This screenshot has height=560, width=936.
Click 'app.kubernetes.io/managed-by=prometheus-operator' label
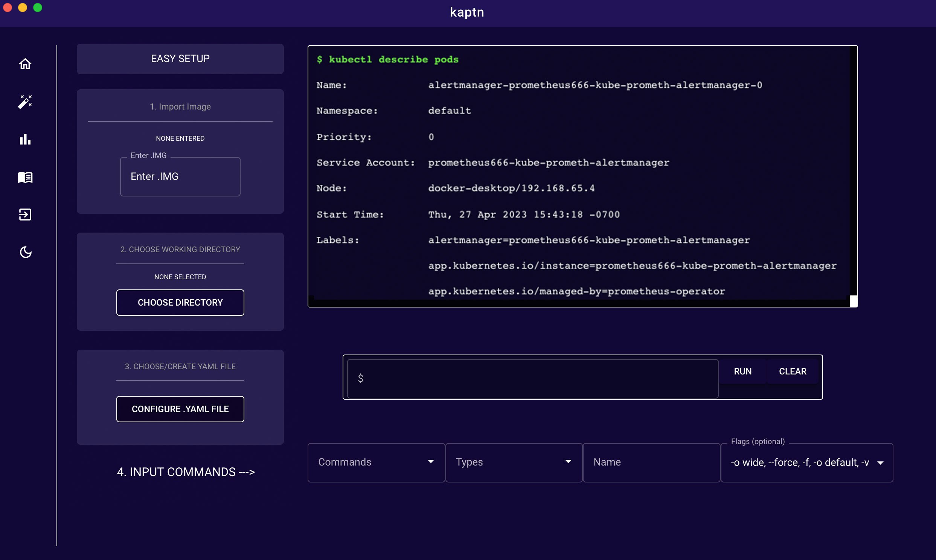(577, 291)
